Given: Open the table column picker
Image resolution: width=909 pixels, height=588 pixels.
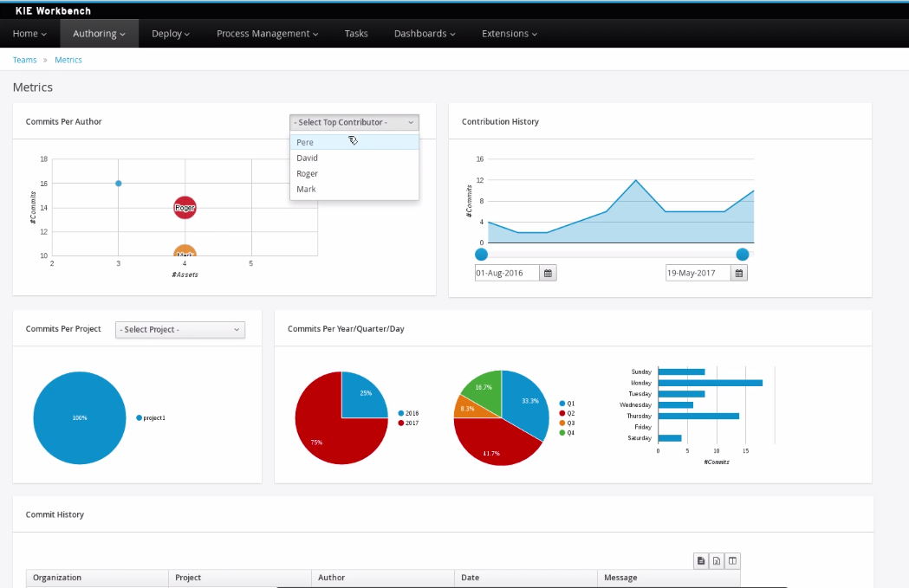Looking at the screenshot, I should click(x=732, y=561).
